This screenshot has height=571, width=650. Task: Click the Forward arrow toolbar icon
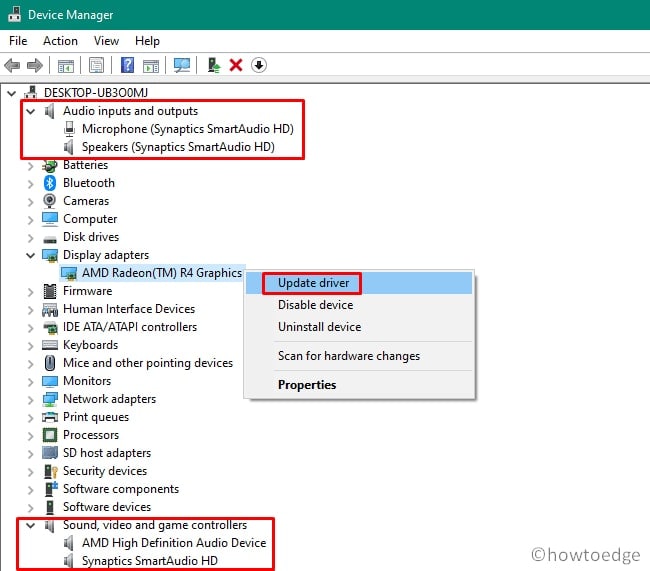click(x=34, y=65)
